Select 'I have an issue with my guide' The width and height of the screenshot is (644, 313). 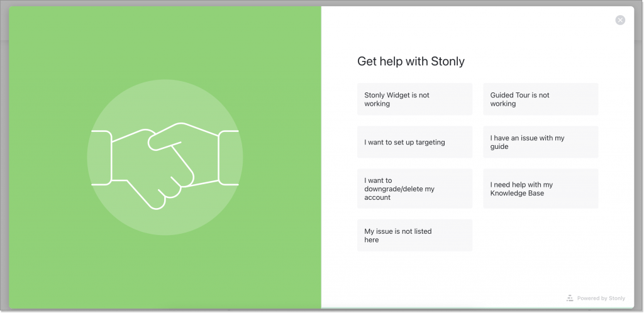540,142
